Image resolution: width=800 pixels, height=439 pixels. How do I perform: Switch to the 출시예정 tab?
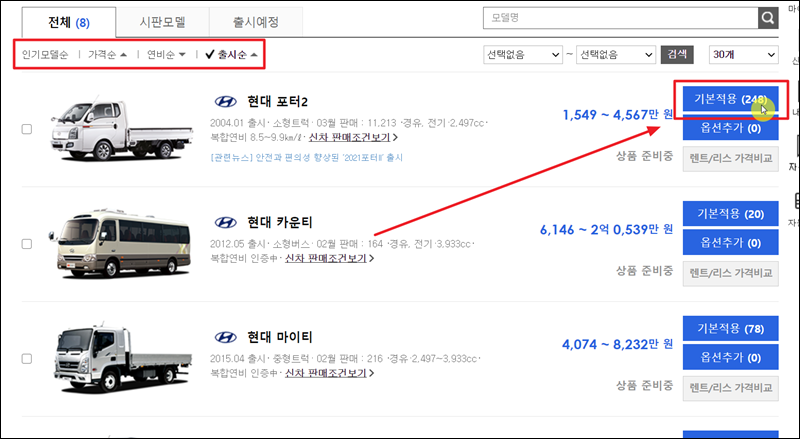pos(256,22)
